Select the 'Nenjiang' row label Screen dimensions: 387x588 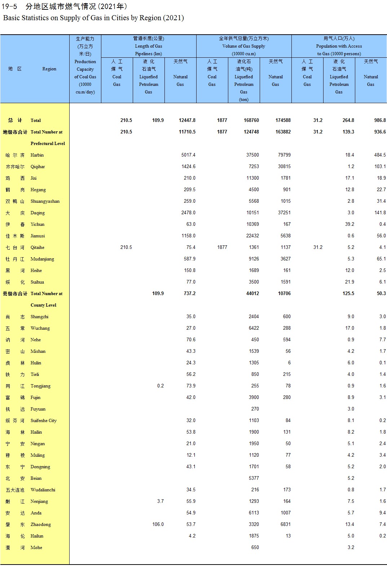click(39, 501)
